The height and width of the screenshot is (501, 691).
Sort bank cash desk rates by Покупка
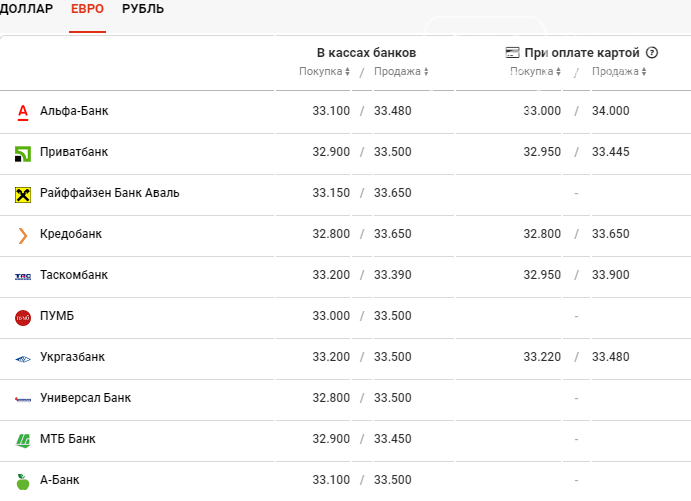pos(324,71)
